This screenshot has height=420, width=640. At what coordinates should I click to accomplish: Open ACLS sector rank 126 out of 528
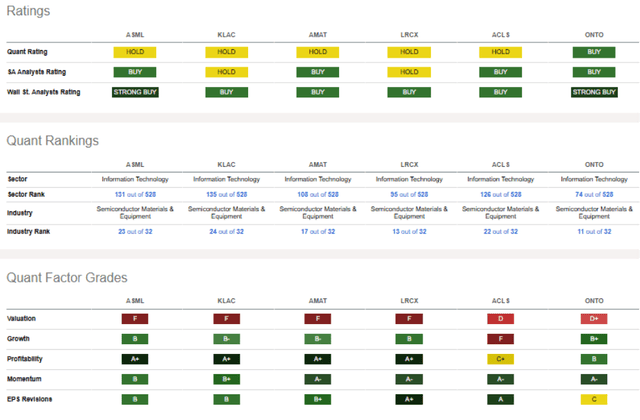point(501,194)
